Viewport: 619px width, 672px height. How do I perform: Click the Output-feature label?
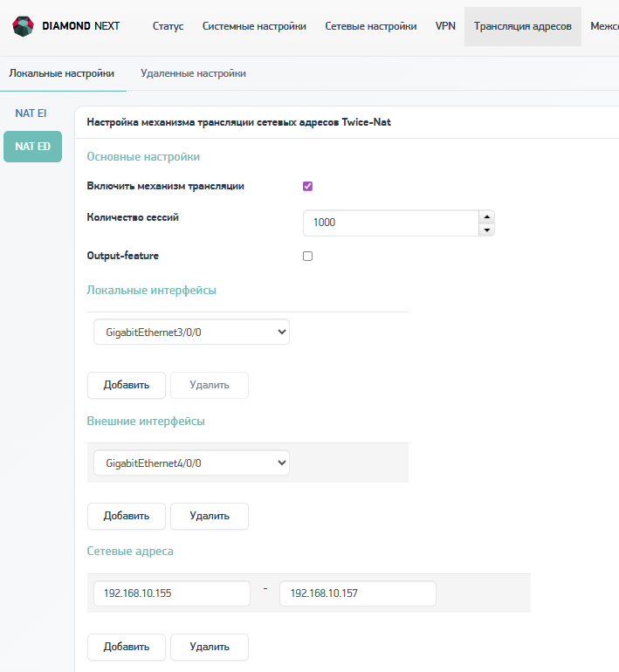(x=123, y=256)
